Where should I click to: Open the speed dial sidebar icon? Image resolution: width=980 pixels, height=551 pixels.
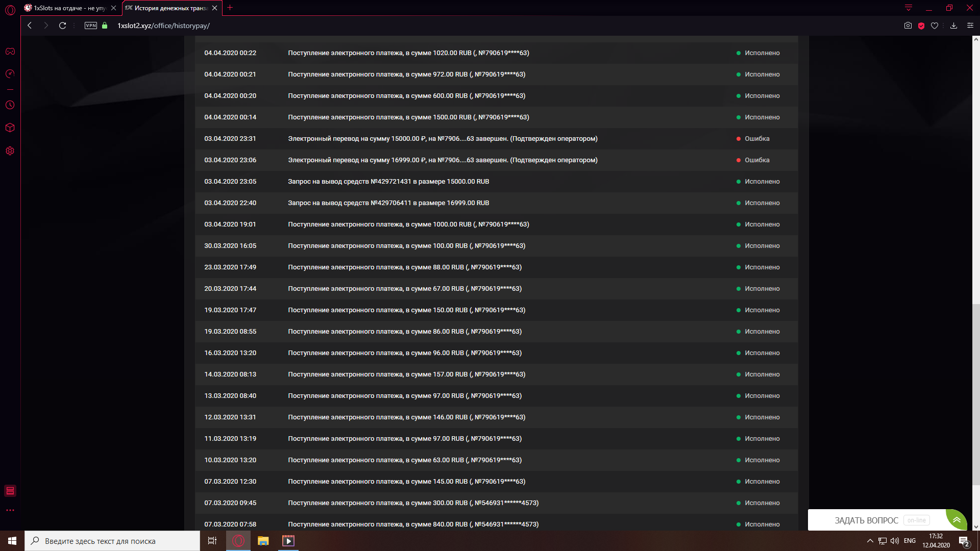pyautogui.click(x=10, y=74)
